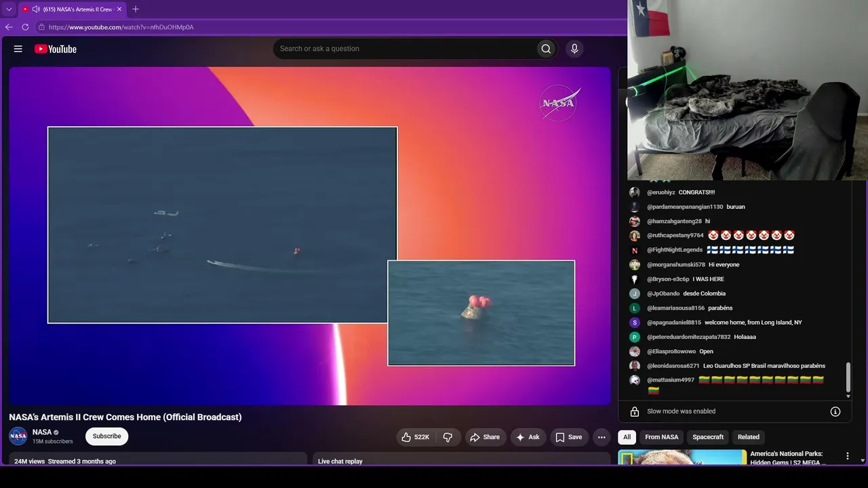Subscribe to the NASA channel
The width and height of the screenshot is (868, 488).
(106, 436)
